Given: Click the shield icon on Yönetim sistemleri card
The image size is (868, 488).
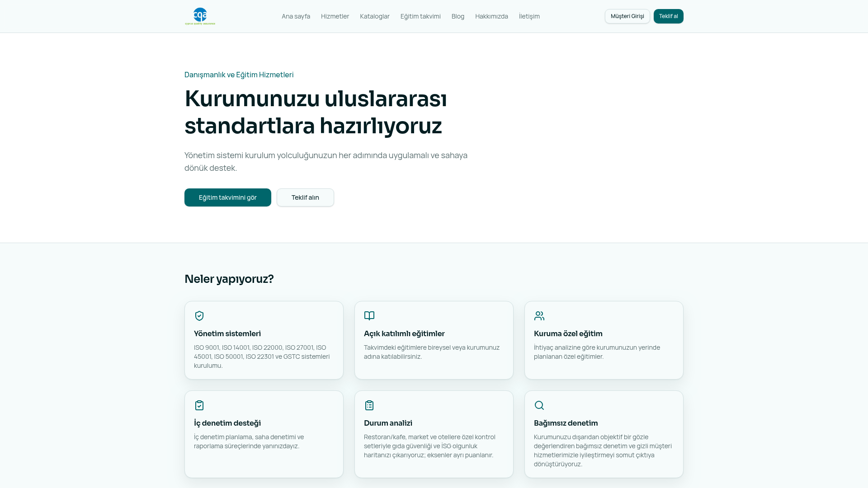Looking at the screenshot, I should pos(199,316).
